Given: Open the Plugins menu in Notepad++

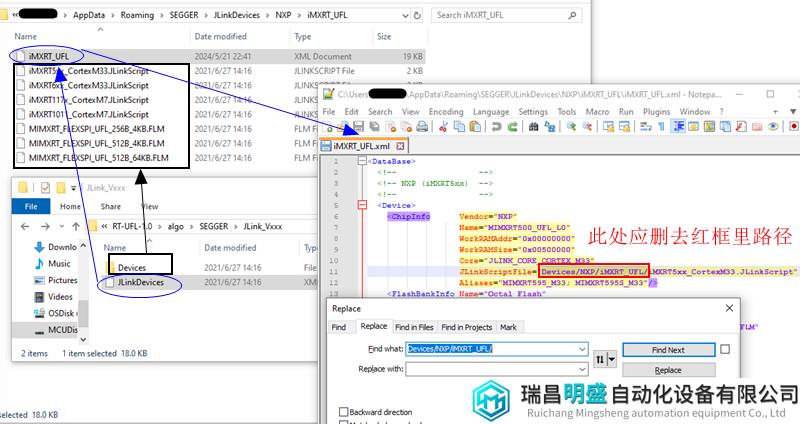Looking at the screenshot, I should click(x=656, y=111).
